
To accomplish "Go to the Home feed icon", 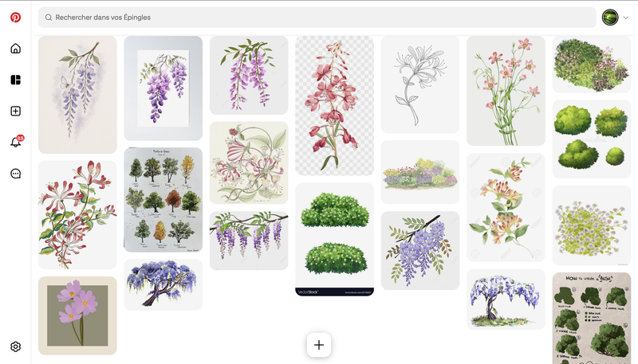I will tap(15, 49).
